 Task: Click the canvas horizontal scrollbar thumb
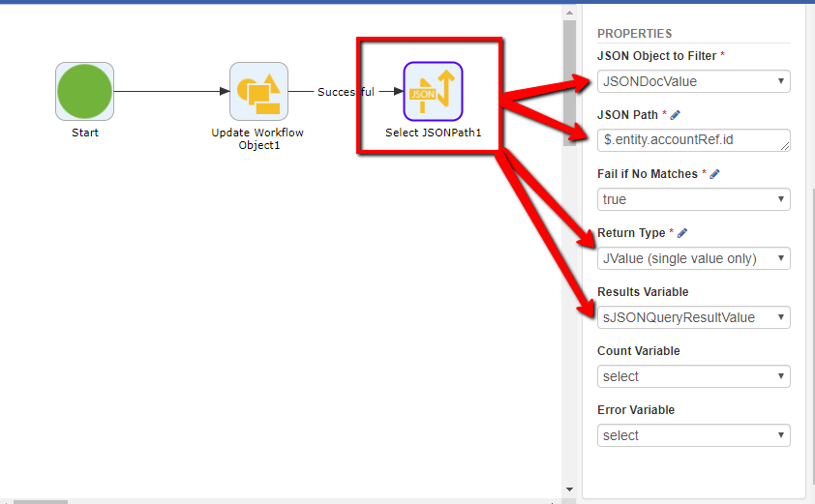pyautogui.click(x=41, y=502)
